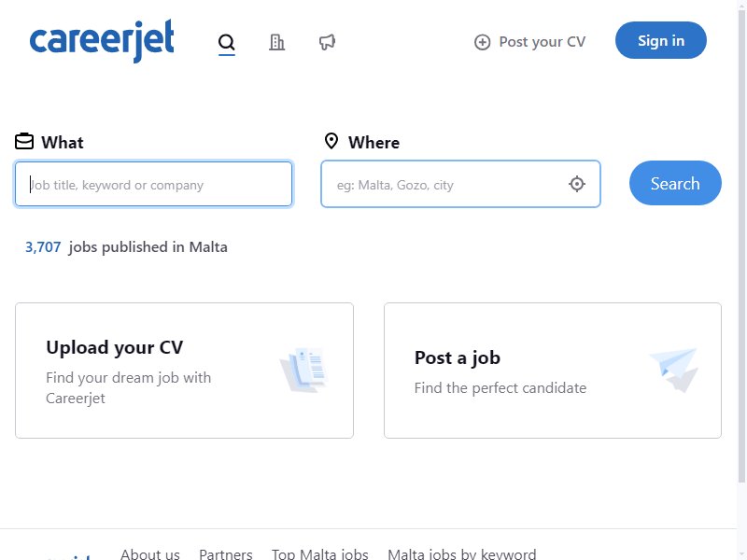Click the briefcase icon next to What
This screenshot has width=747, height=560.
24,142
